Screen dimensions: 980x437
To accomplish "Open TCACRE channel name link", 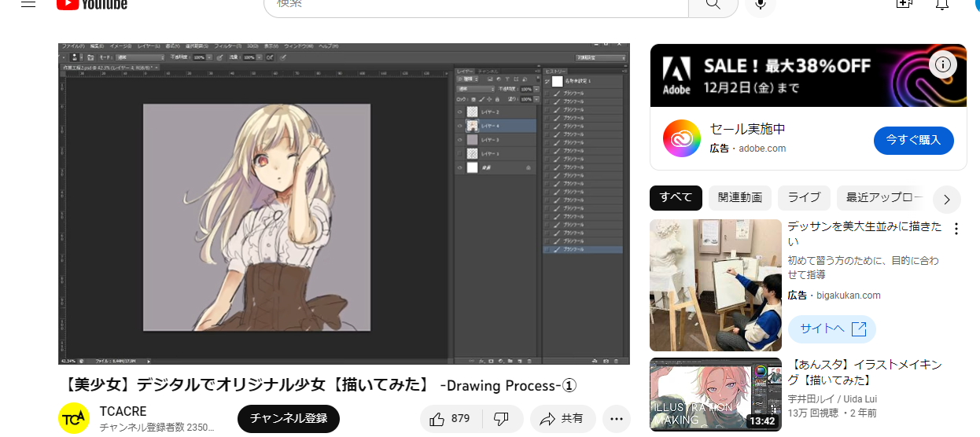I will [x=123, y=412].
